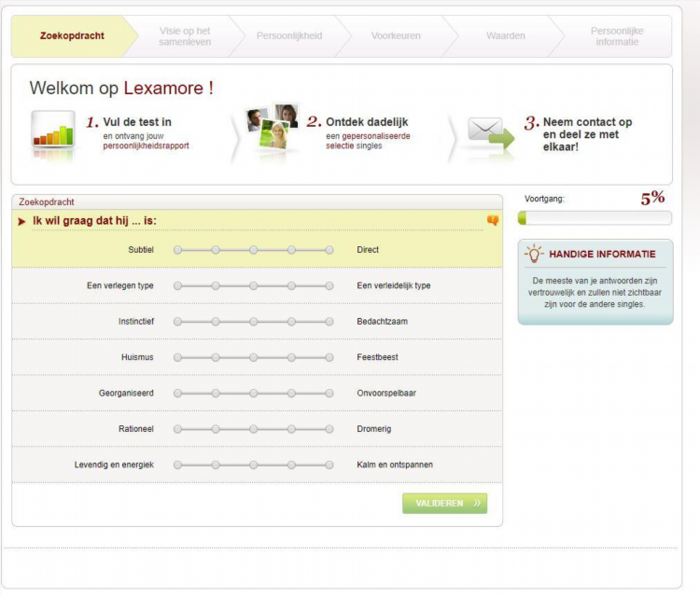The image size is (700, 596).
Task: Select the option nearest Rationeel
Action: [177, 429]
